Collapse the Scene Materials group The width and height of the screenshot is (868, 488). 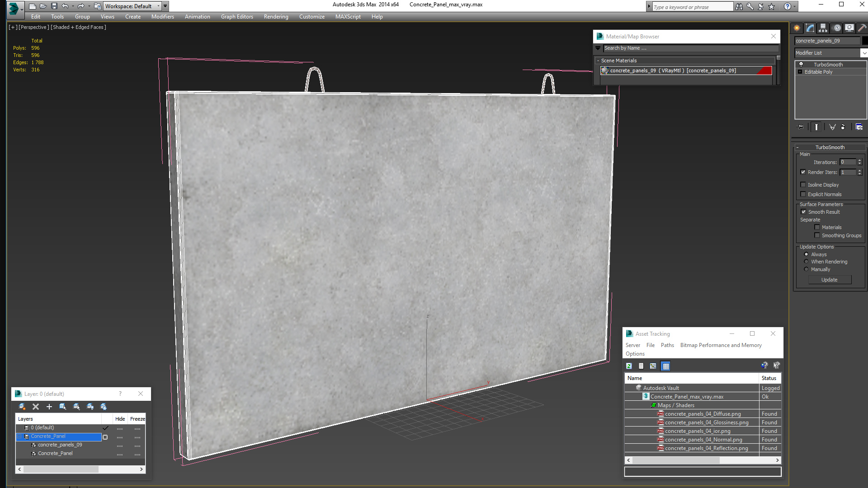[x=598, y=61]
